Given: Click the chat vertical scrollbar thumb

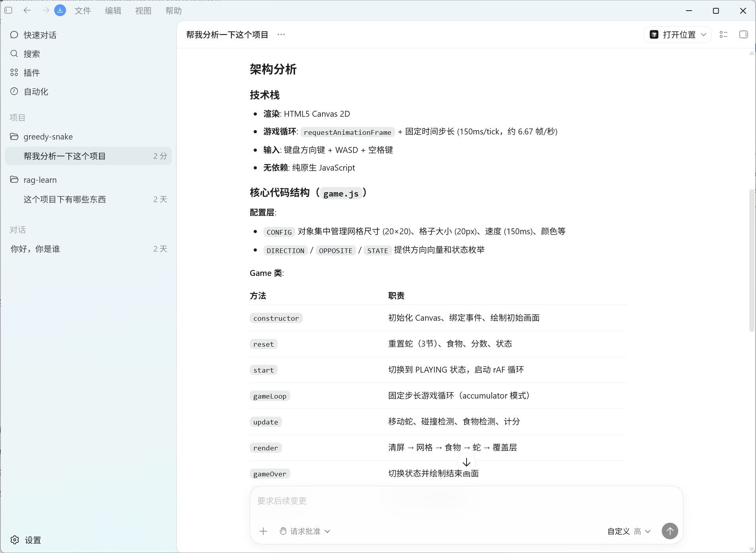Looking at the screenshot, I should point(752,261).
